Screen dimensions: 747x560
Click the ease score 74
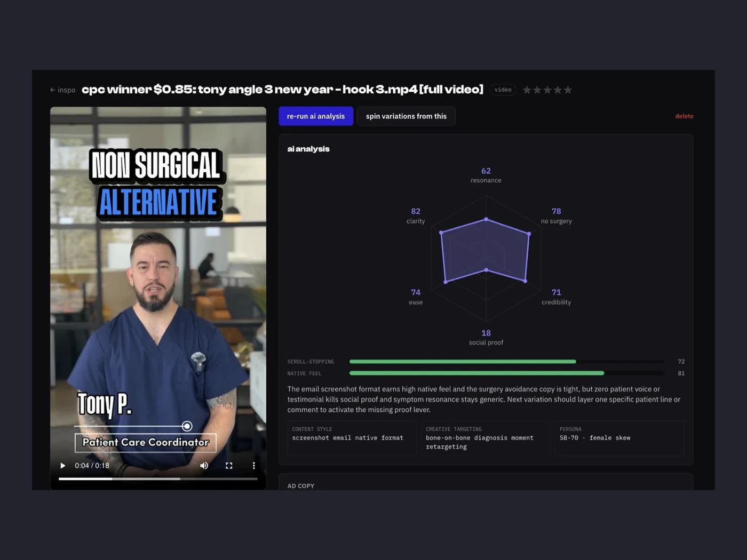pos(416,293)
